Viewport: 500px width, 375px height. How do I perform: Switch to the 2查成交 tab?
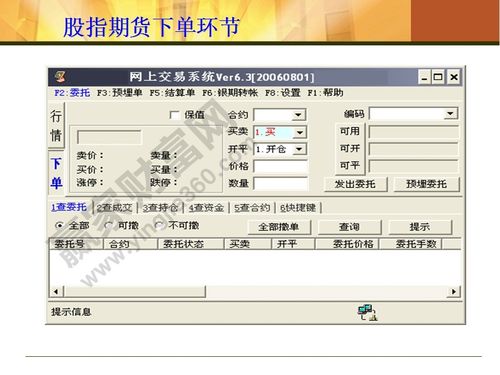(114, 208)
